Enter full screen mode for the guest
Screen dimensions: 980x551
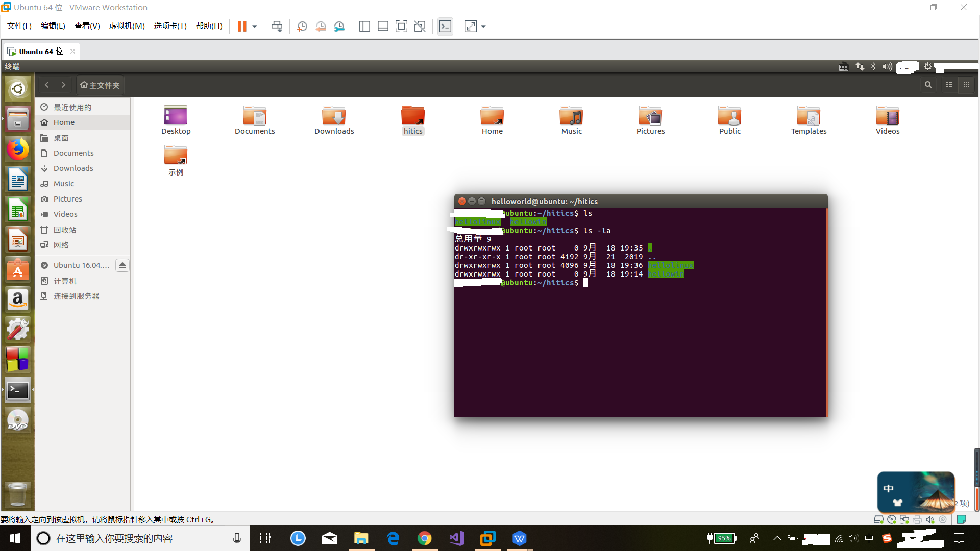click(402, 26)
